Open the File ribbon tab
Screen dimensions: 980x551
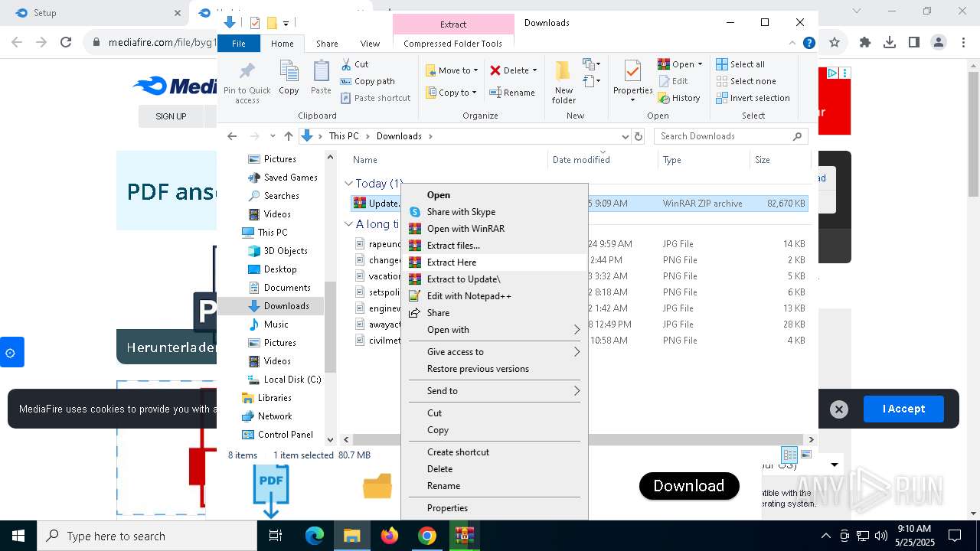coord(239,44)
